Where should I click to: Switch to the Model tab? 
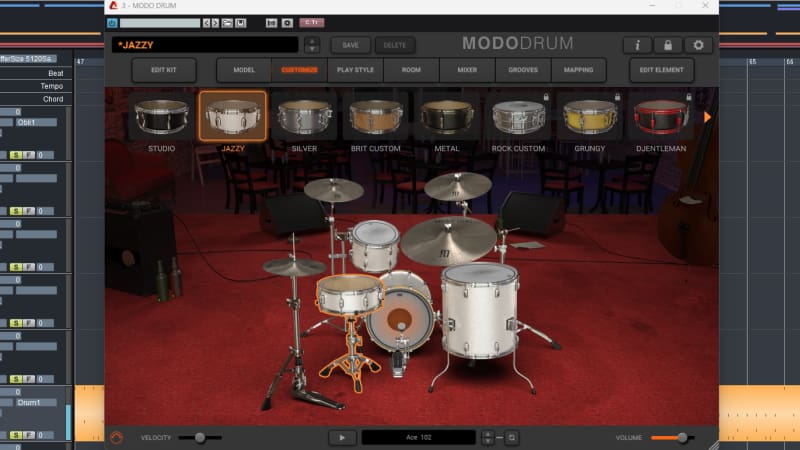click(244, 70)
